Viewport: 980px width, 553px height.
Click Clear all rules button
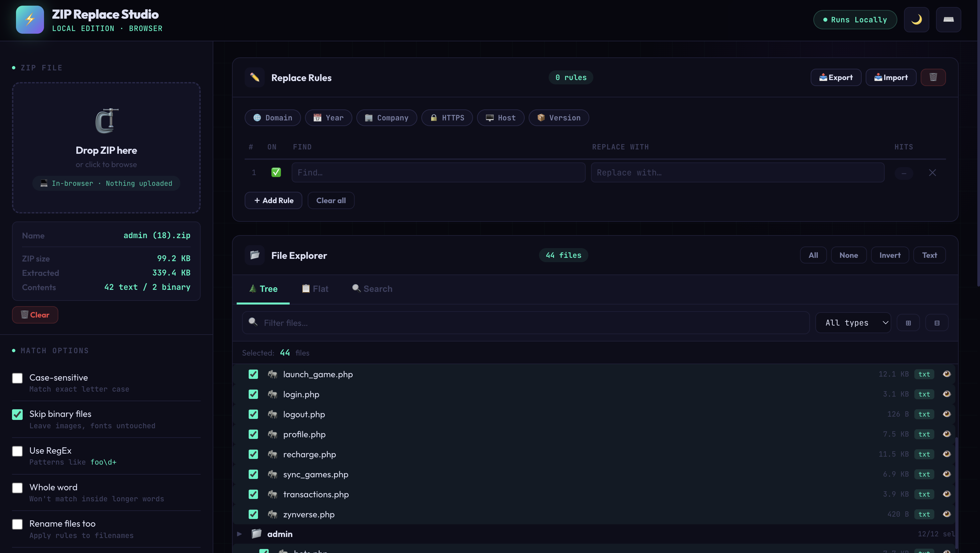331,200
